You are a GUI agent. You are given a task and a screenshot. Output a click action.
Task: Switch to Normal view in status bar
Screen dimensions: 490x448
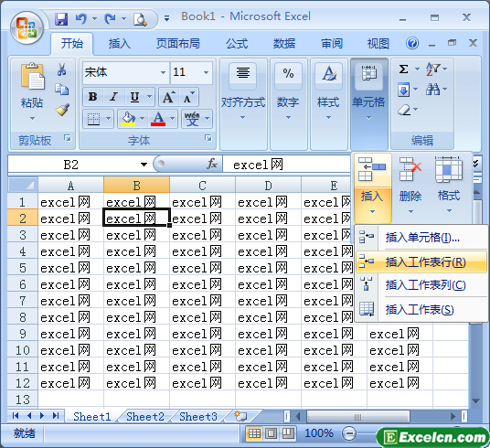click(254, 433)
